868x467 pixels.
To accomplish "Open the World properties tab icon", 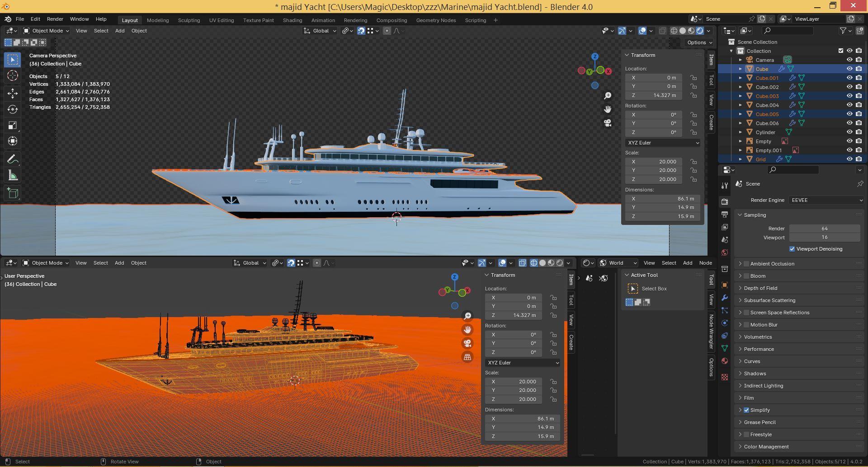I will click(725, 252).
